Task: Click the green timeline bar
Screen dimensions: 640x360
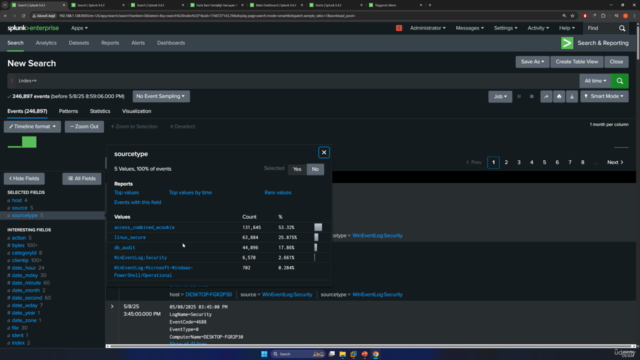Action: point(29,142)
